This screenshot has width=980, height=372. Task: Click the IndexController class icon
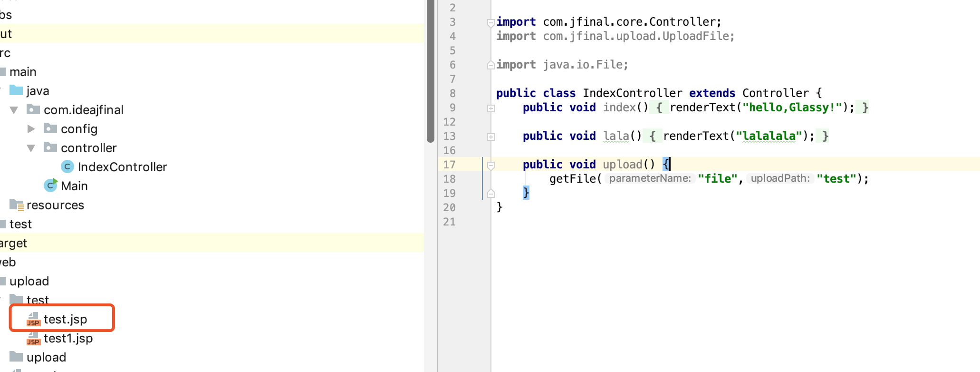coord(67,166)
